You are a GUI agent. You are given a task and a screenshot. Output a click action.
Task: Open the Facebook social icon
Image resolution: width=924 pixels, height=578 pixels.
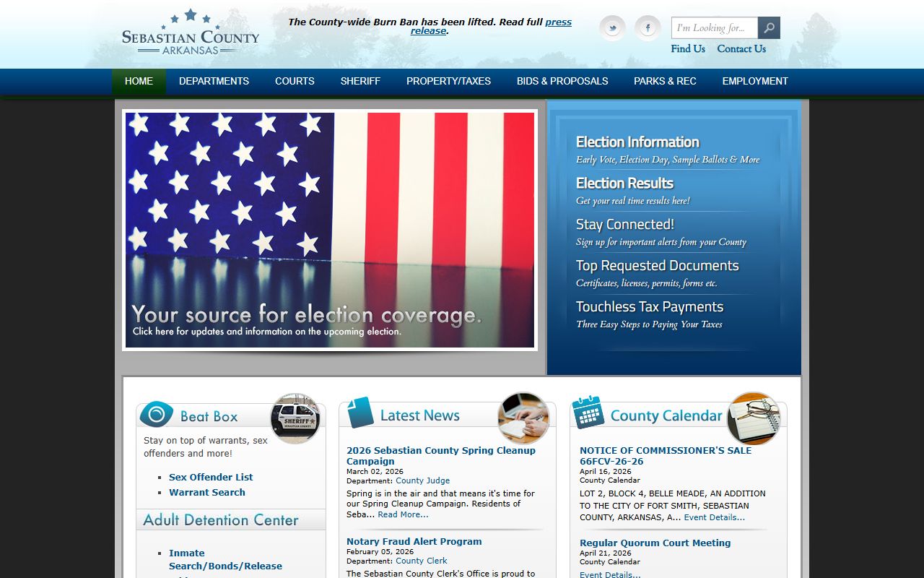click(x=648, y=28)
